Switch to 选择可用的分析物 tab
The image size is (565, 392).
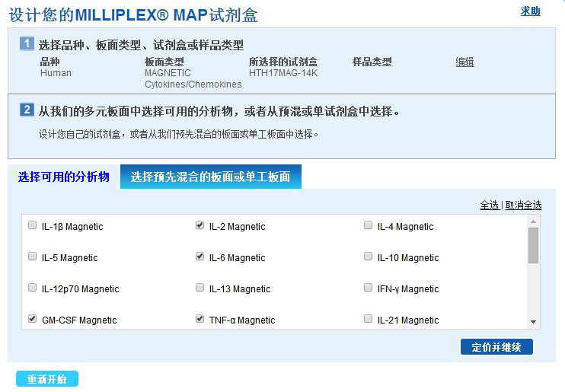pos(63,177)
